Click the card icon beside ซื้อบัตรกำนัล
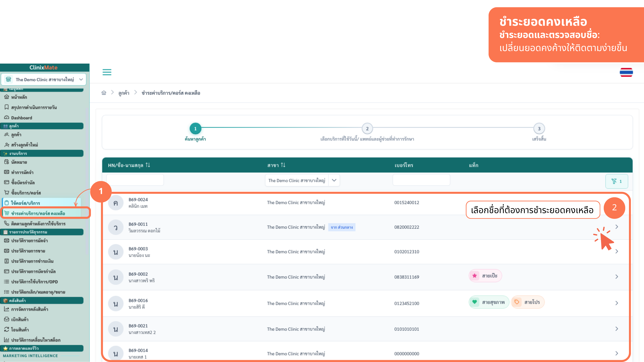The height and width of the screenshot is (362, 644). (x=7, y=182)
